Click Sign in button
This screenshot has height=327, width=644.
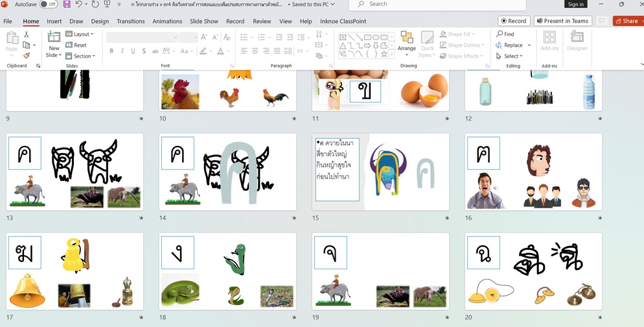click(x=575, y=4)
